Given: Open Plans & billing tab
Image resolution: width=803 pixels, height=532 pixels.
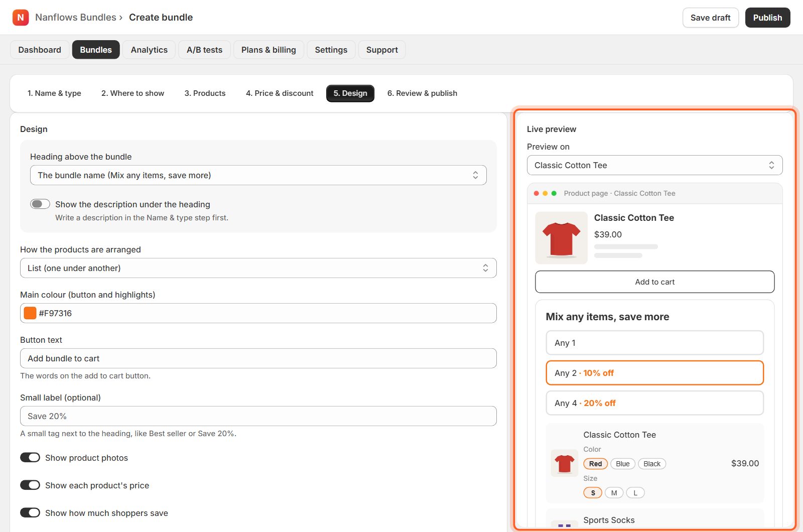Looking at the screenshot, I should (269, 50).
